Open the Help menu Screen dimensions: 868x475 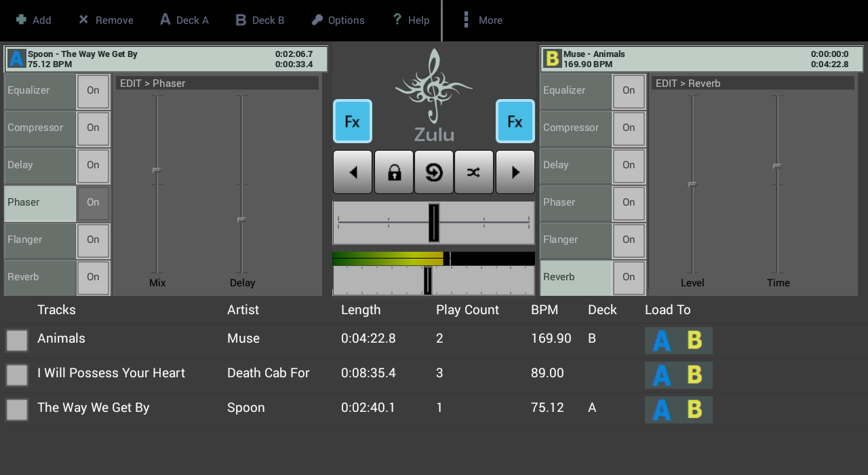[410, 20]
